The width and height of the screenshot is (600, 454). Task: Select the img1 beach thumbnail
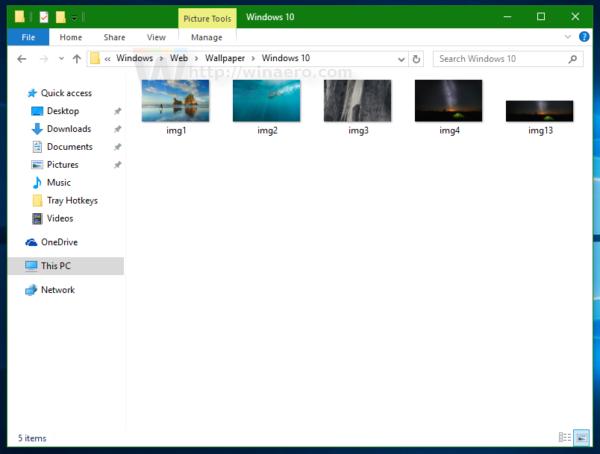click(x=176, y=101)
